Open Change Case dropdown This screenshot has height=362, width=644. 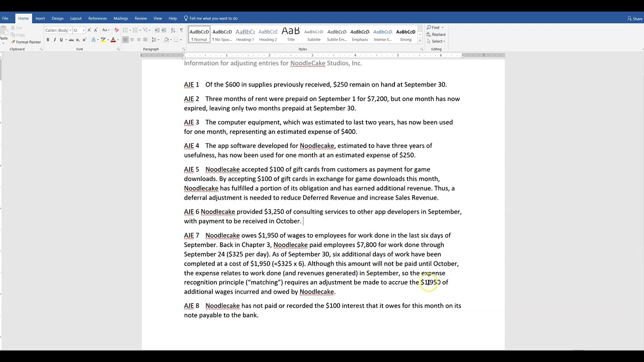106,30
